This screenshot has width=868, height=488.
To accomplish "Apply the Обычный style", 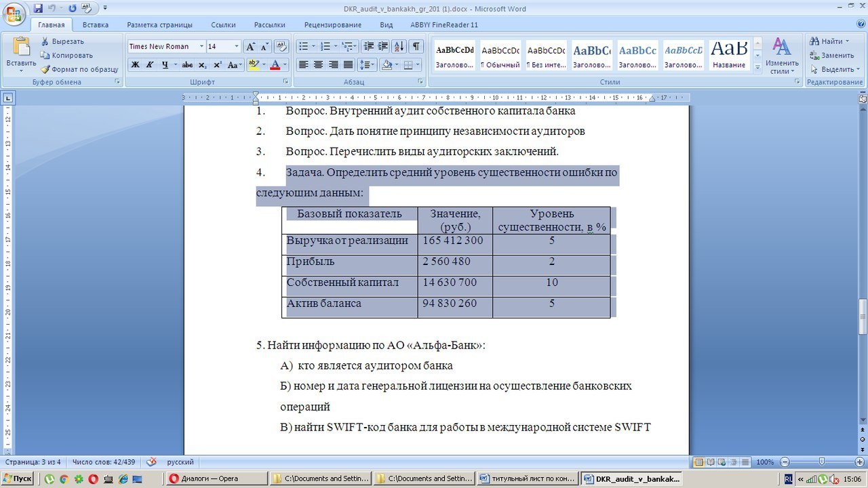I will 500,55.
